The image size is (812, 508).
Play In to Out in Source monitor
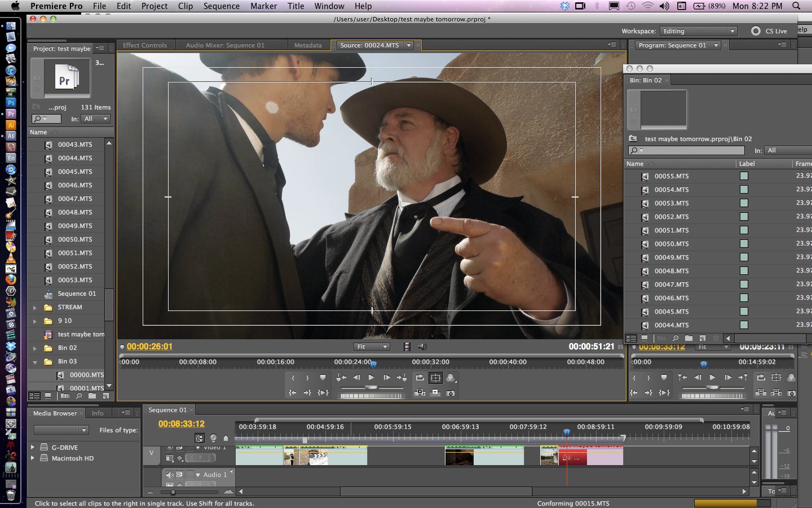click(x=323, y=392)
